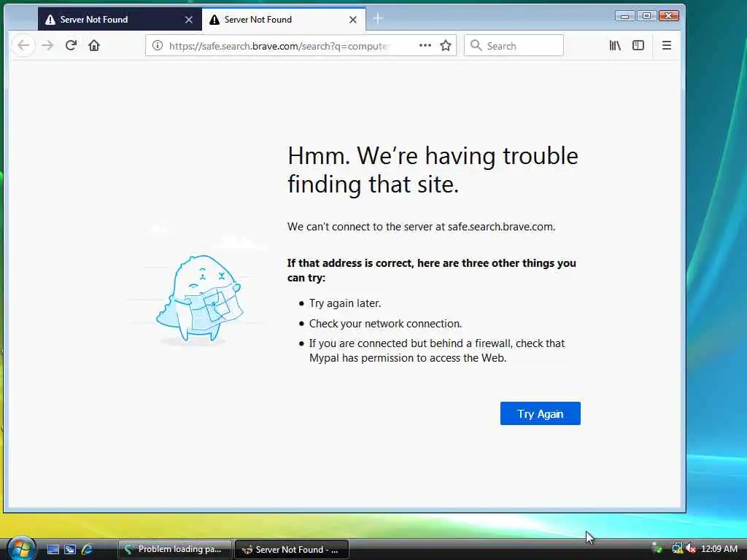Switch to Problem loading page taskbar window

tap(175, 550)
